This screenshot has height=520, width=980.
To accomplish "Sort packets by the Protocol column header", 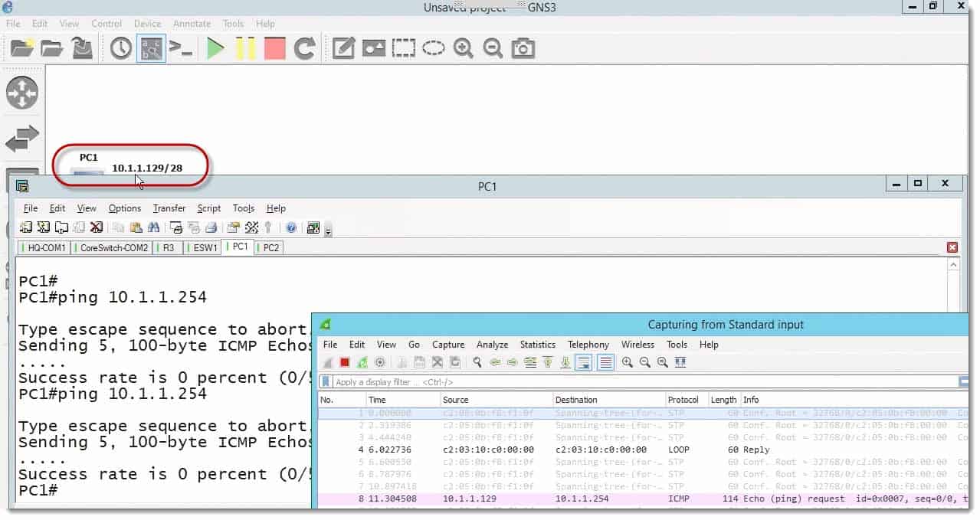I will click(687, 400).
